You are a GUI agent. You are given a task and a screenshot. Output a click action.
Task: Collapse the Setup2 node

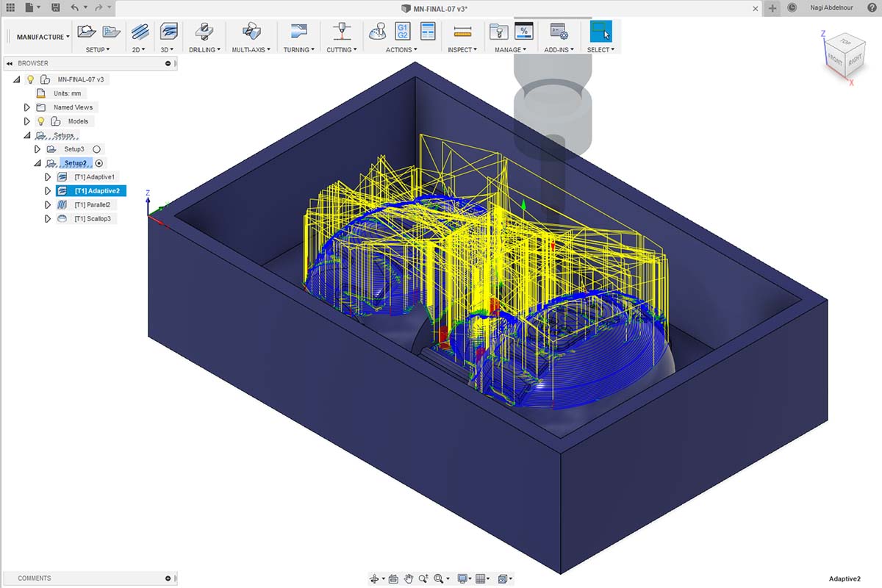37,163
